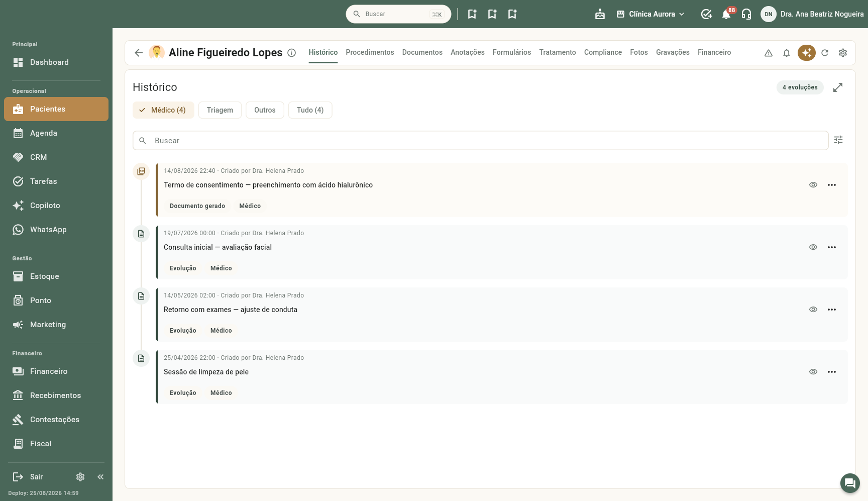
Task: Switch to the Formulários tab
Action: pos(512,52)
